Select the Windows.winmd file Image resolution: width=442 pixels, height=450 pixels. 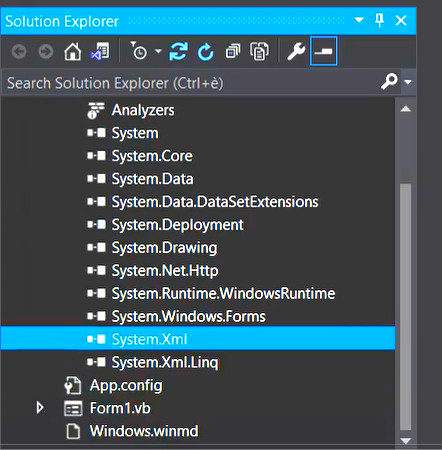click(x=144, y=431)
